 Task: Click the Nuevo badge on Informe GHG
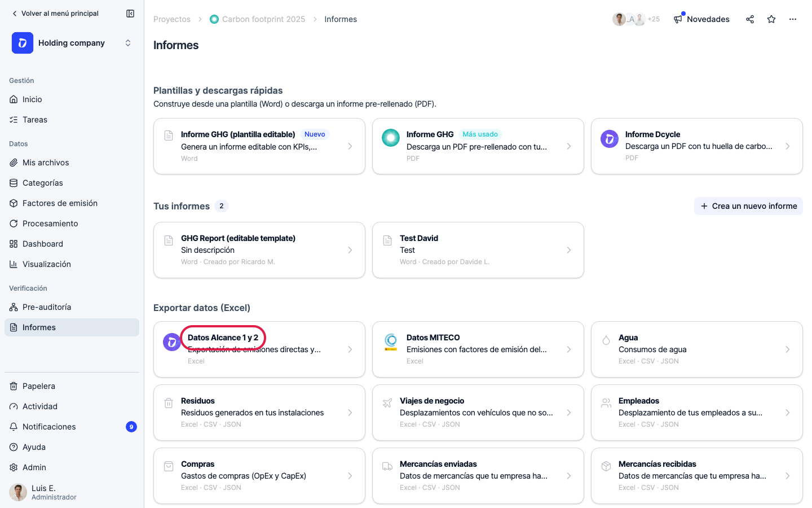pos(315,134)
